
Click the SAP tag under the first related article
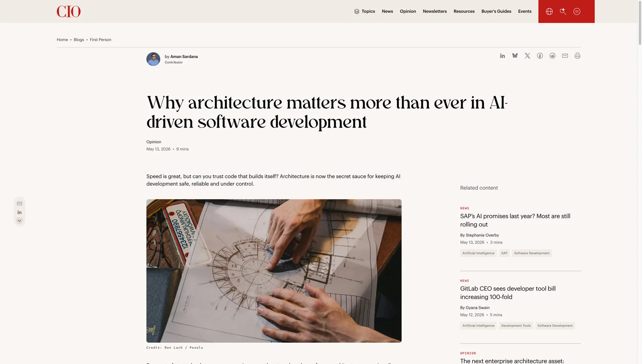point(504,253)
